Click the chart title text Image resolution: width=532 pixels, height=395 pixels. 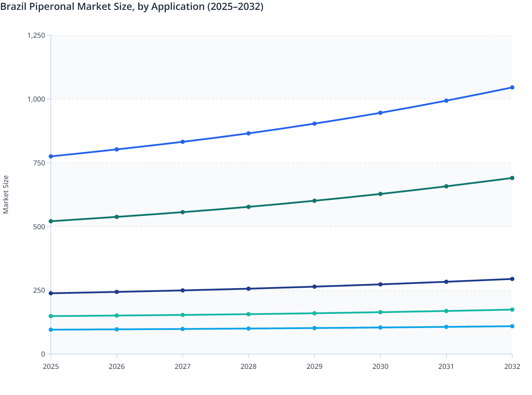(x=132, y=7)
